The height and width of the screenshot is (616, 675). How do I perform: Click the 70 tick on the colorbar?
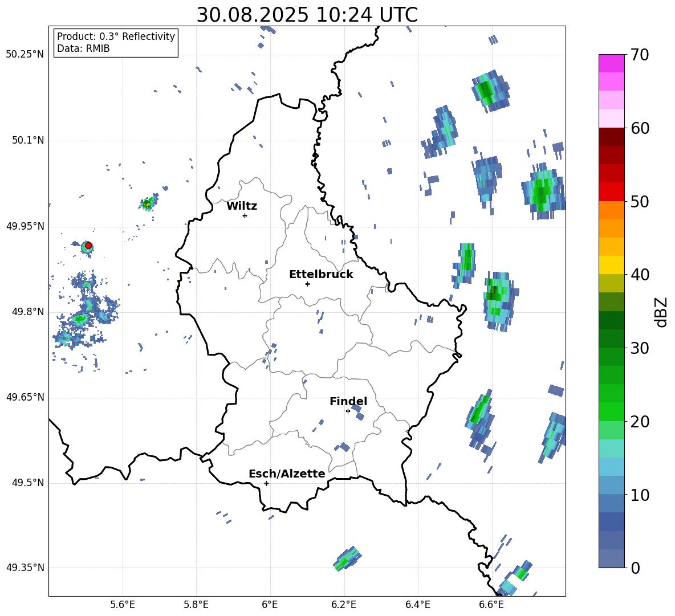click(x=640, y=55)
